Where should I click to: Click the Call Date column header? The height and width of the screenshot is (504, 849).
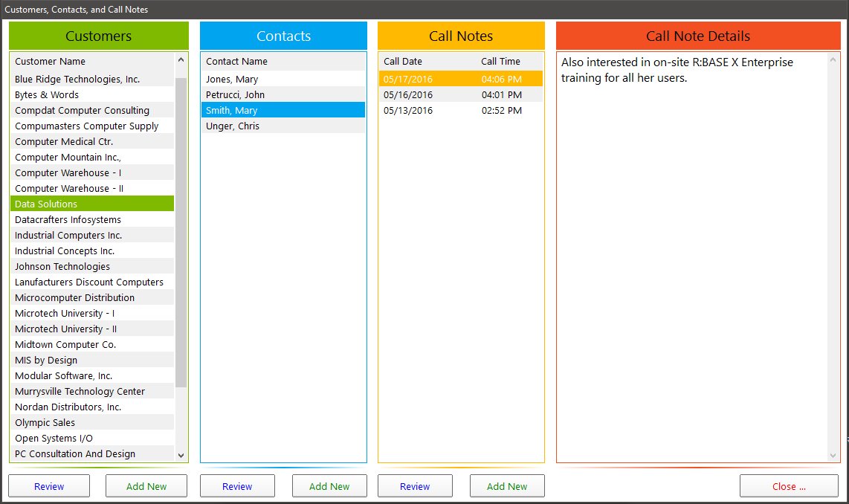(403, 61)
